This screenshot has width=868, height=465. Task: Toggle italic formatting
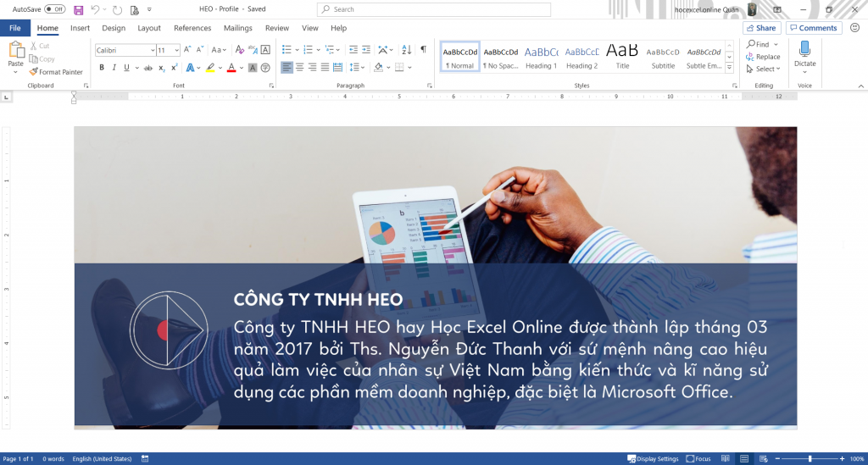[114, 68]
